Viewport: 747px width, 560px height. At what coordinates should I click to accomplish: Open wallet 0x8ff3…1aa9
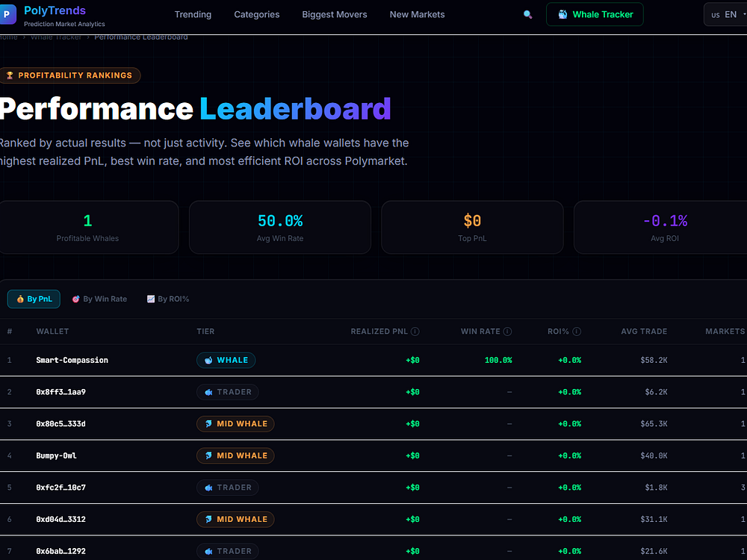click(x=61, y=393)
